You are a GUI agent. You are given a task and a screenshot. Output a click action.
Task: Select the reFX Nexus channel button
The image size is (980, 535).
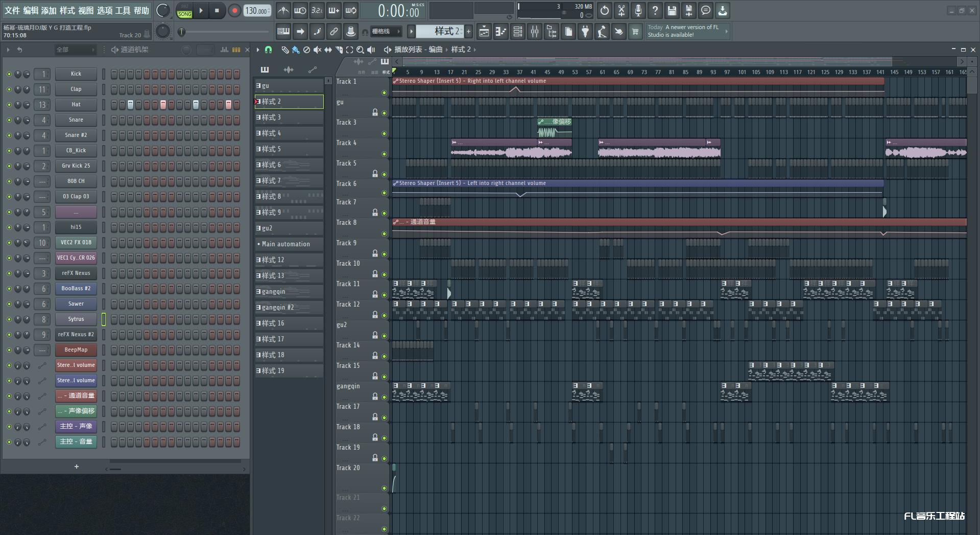tap(76, 273)
